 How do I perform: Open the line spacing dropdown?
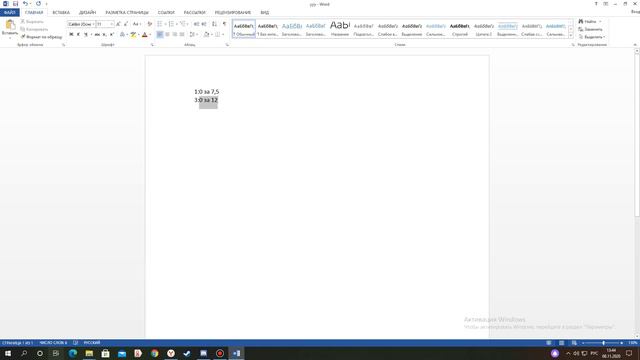click(x=193, y=35)
